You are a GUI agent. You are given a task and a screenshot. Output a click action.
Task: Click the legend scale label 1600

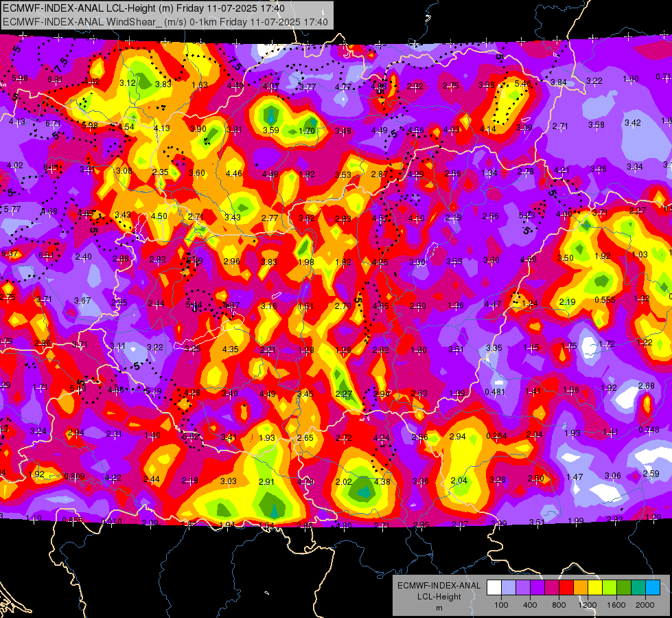point(616,605)
